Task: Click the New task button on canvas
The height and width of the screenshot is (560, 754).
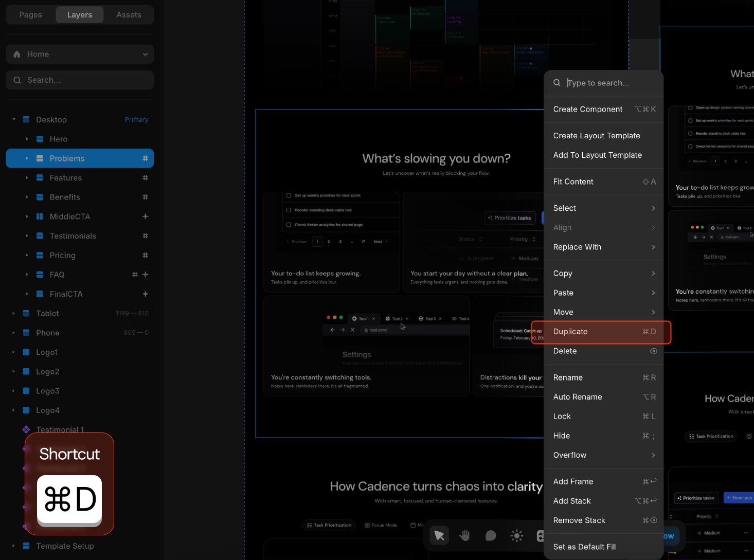Action: pyautogui.click(x=739, y=498)
